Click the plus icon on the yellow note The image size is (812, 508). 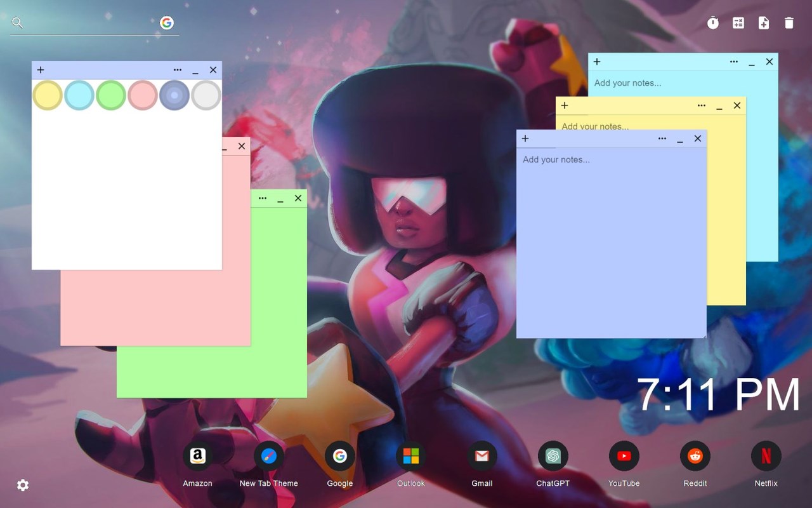(x=565, y=105)
